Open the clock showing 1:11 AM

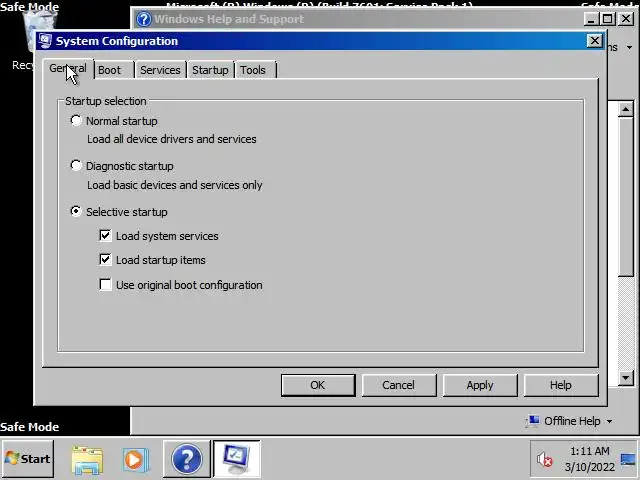click(x=590, y=459)
